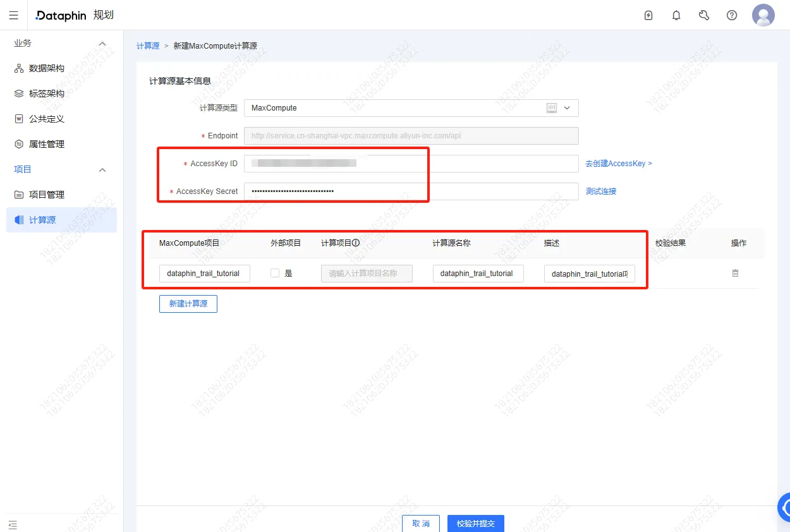790x532 pixels.
Task: Edit the 描述 input field
Action: pyautogui.click(x=589, y=274)
